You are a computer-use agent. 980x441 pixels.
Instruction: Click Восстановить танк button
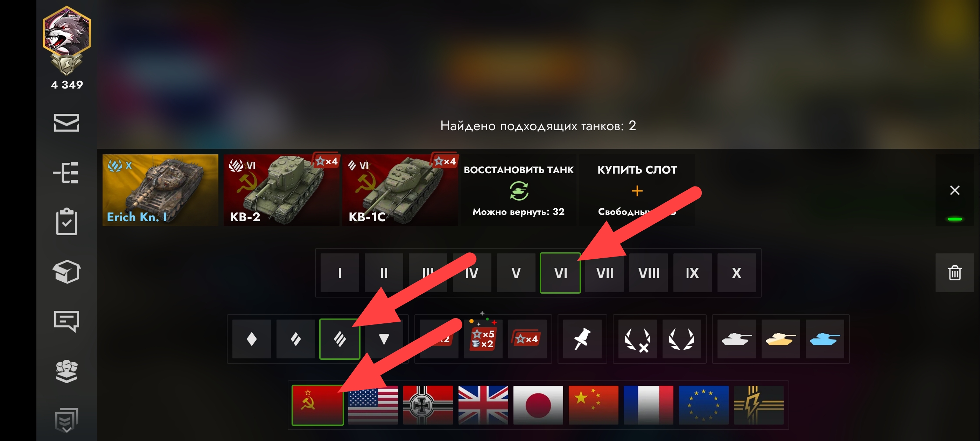click(x=519, y=190)
